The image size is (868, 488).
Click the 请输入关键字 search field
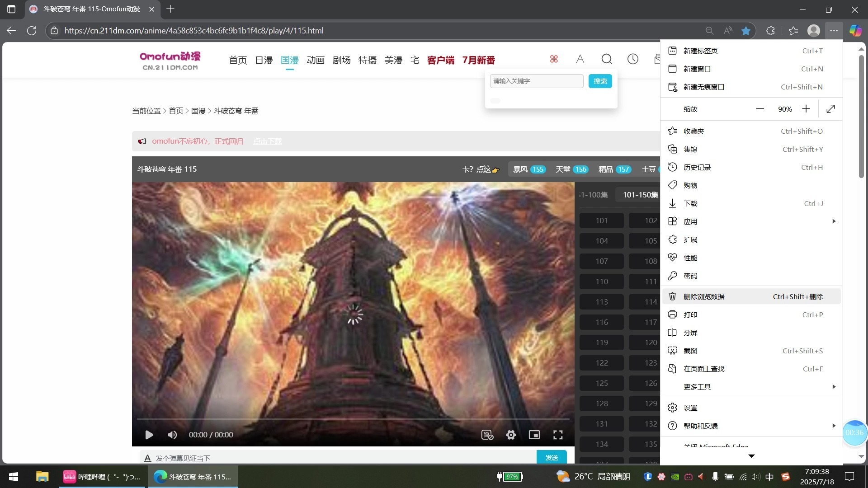click(537, 81)
